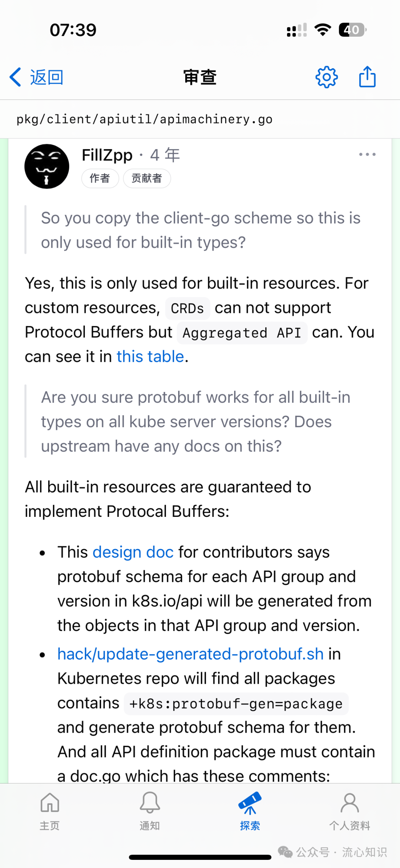This screenshot has width=400, height=868.
Task: Tap the file path pkg/client/apiutil/apimachinery.go
Action: point(144,119)
